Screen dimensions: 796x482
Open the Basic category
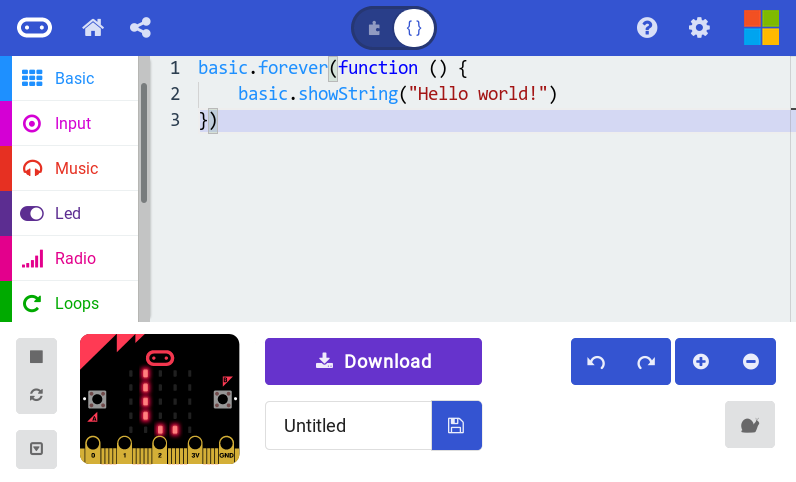(74, 78)
